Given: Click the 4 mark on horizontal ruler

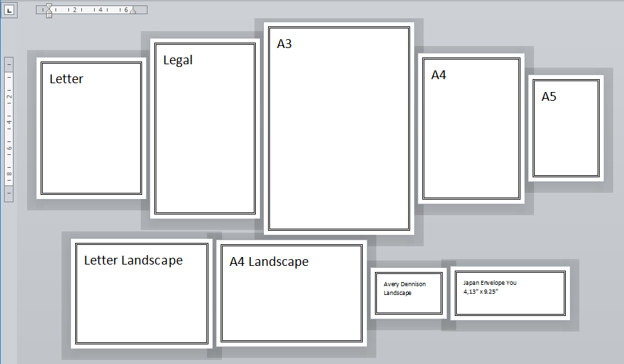Looking at the screenshot, I should tap(100, 10).
